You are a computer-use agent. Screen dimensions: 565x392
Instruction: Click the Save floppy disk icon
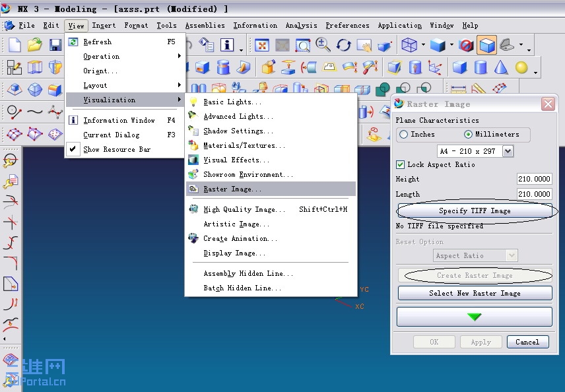click(x=55, y=45)
